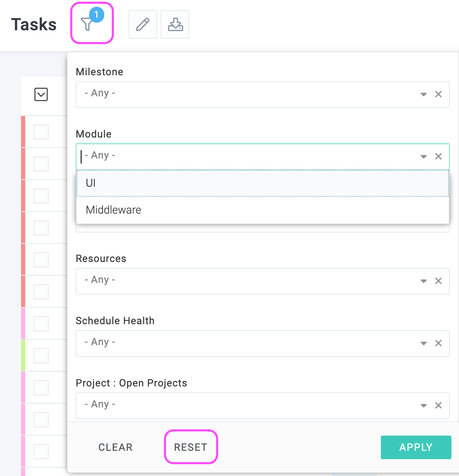Screen dimensions: 459x476
Task: Click the APPLY button
Action: pyautogui.click(x=416, y=447)
